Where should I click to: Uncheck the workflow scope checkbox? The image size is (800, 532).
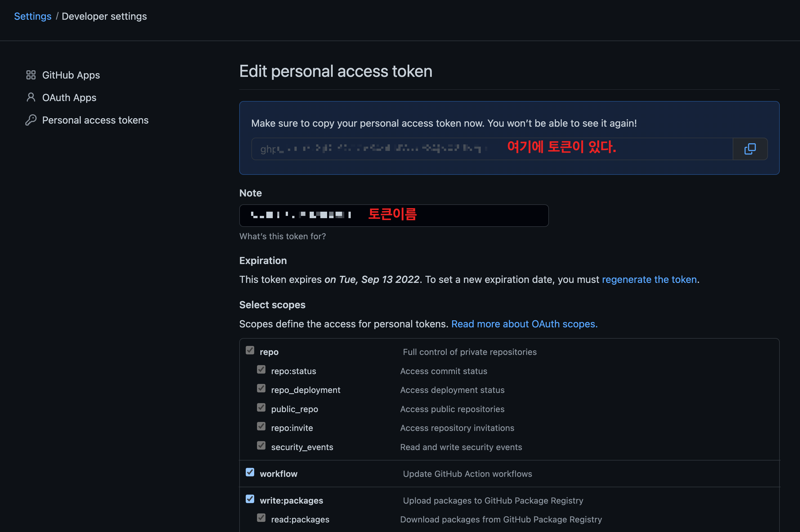[x=250, y=472]
